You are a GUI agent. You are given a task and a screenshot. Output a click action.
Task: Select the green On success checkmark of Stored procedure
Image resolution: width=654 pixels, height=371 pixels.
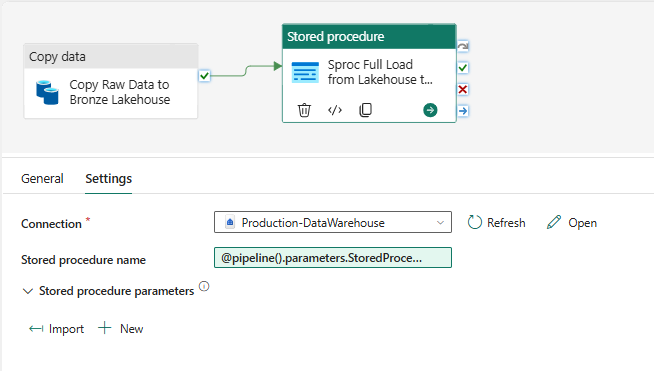coord(463,68)
